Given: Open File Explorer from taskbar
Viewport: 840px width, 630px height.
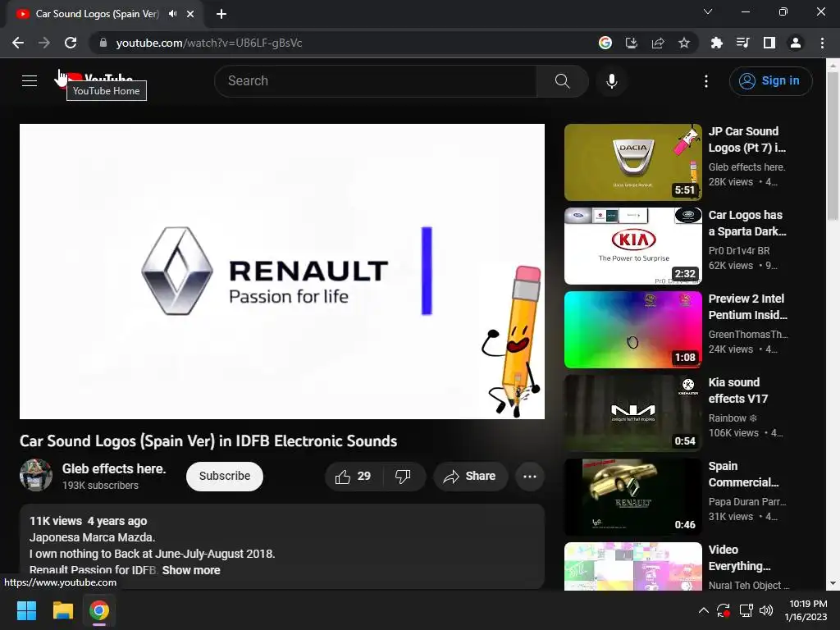Looking at the screenshot, I should point(62,610).
